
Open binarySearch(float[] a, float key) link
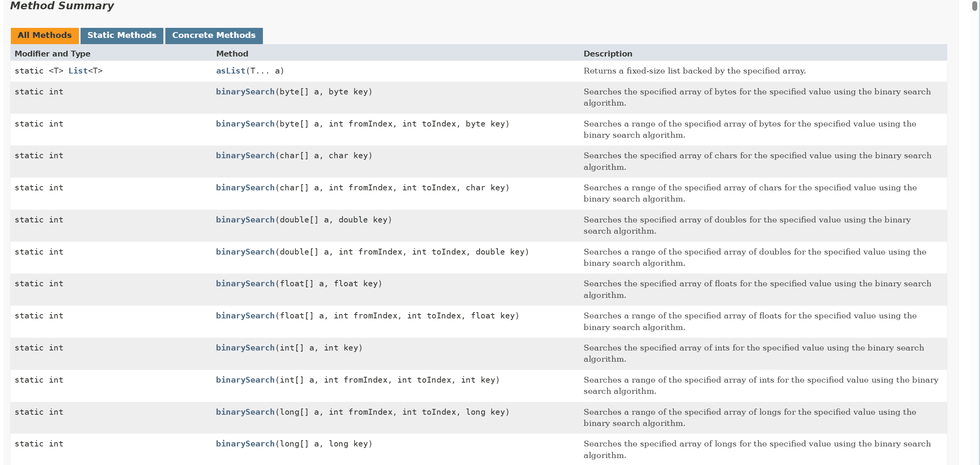click(245, 284)
